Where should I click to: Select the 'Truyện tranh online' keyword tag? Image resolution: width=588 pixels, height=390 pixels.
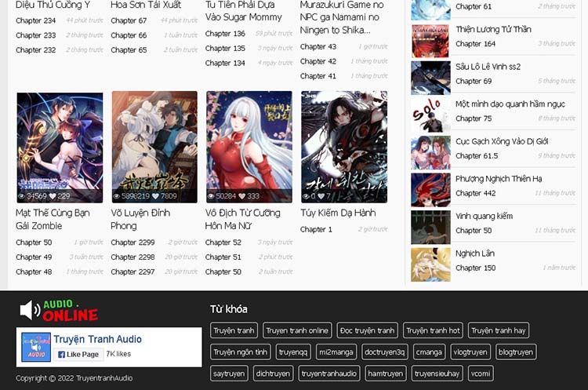(296, 330)
